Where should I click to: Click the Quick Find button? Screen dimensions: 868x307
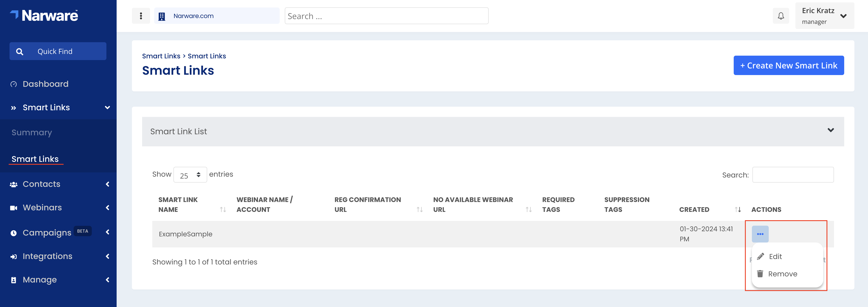click(58, 51)
